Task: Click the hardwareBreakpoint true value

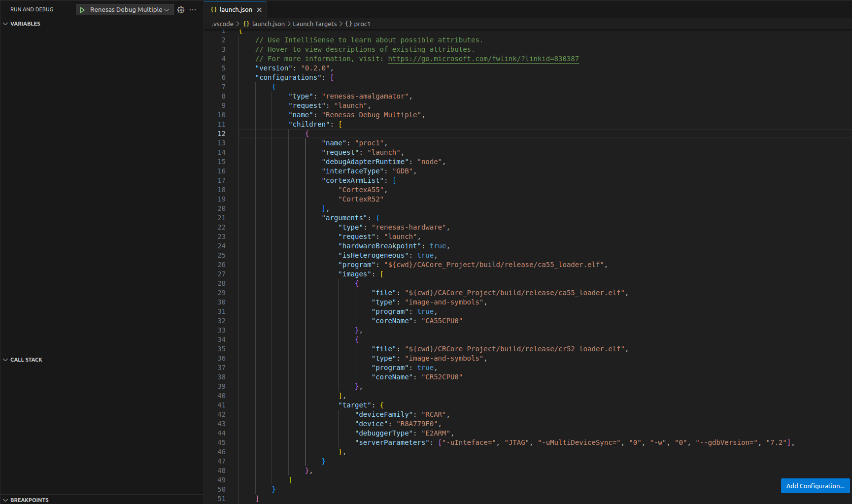Action: pyautogui.click(x=438, y=246)
